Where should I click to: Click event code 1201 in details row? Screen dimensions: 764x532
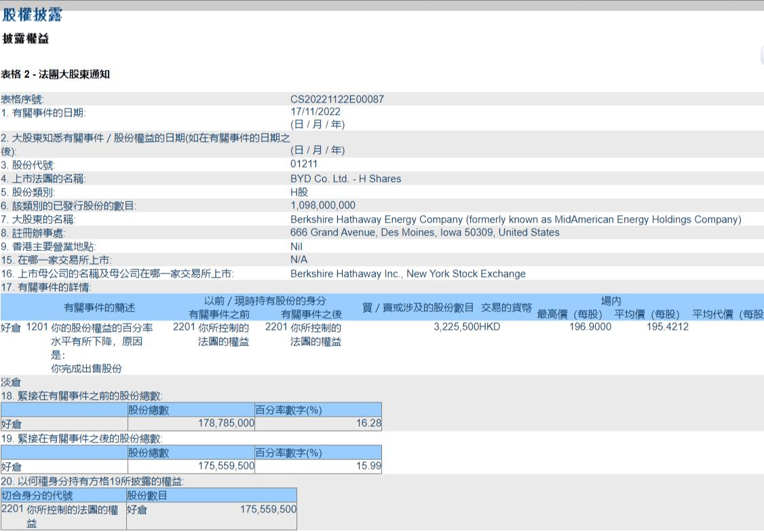tap(37, 327)
